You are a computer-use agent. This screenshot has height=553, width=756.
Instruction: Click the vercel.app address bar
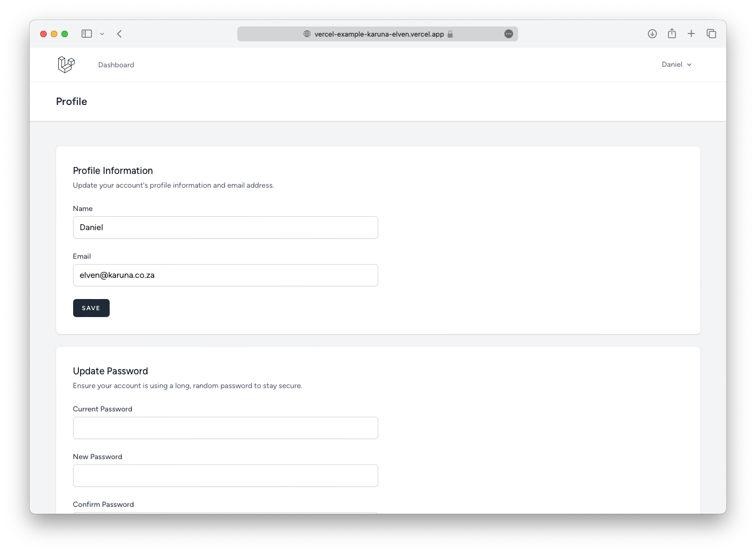point(378,34)
